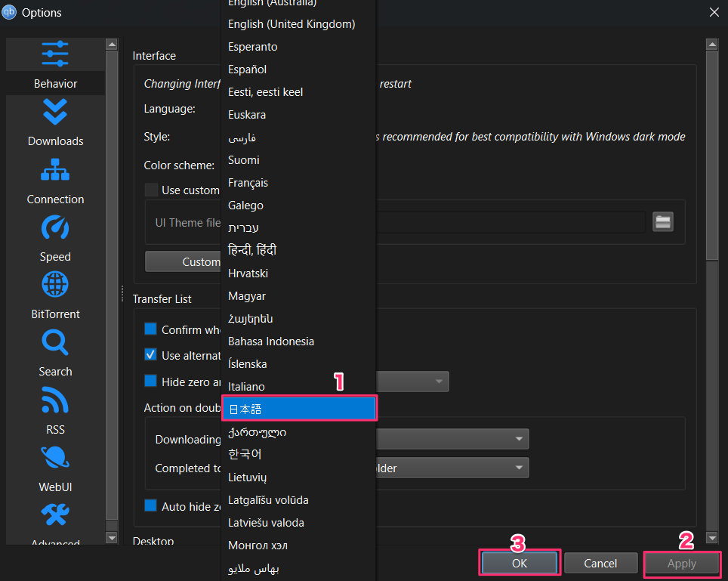
Task: Expand the Downloading torrents action dropdown
Action: point(452,439)
